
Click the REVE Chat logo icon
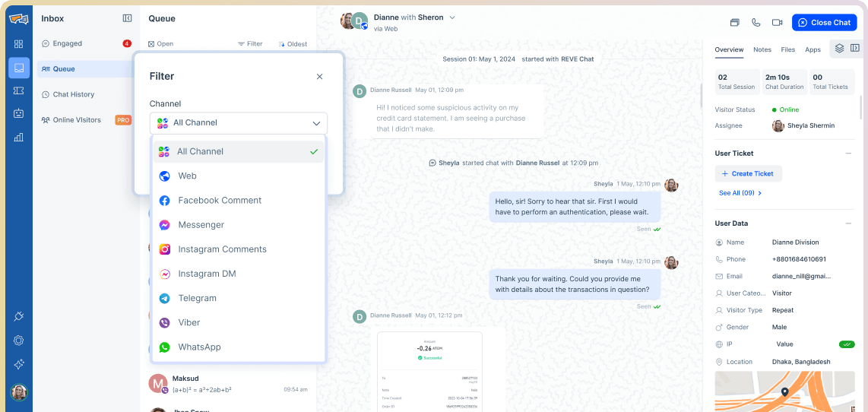19,19
